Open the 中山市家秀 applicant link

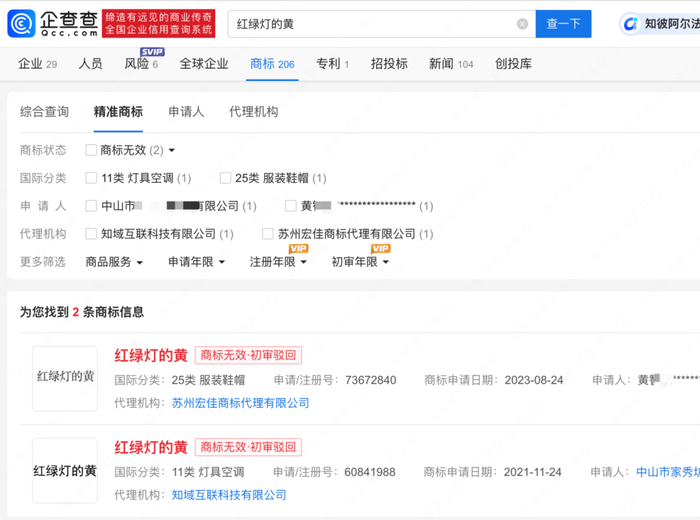pyautogui.click(x=668, y=472)
